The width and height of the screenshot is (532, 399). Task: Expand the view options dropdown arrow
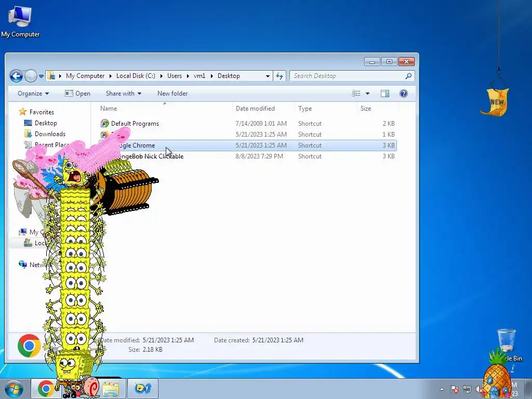[367, 94]
